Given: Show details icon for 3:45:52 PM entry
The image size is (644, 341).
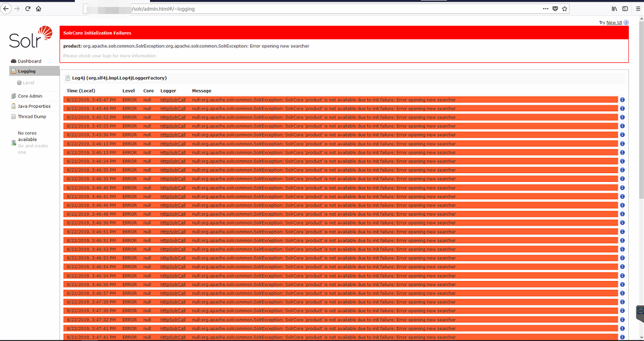Looking at the screenshot, I should click(622, 117).
